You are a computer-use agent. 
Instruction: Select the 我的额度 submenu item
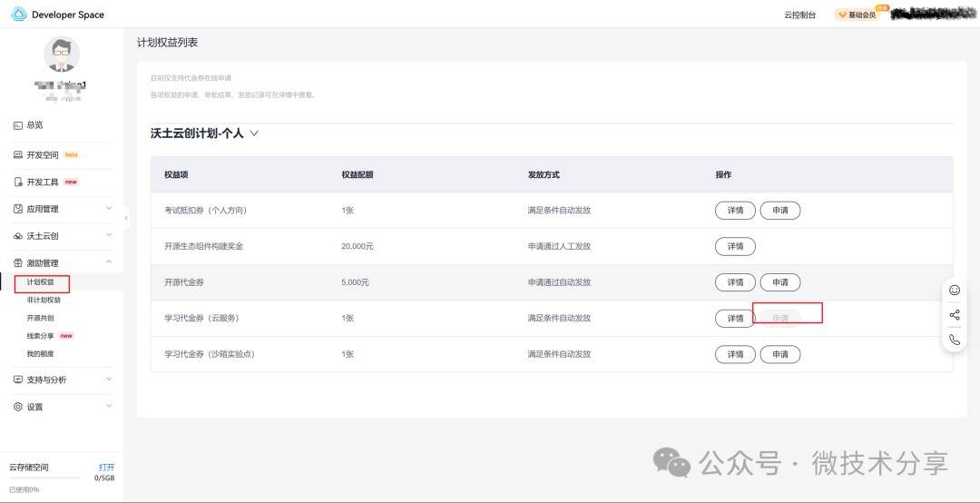coord(40,354)
